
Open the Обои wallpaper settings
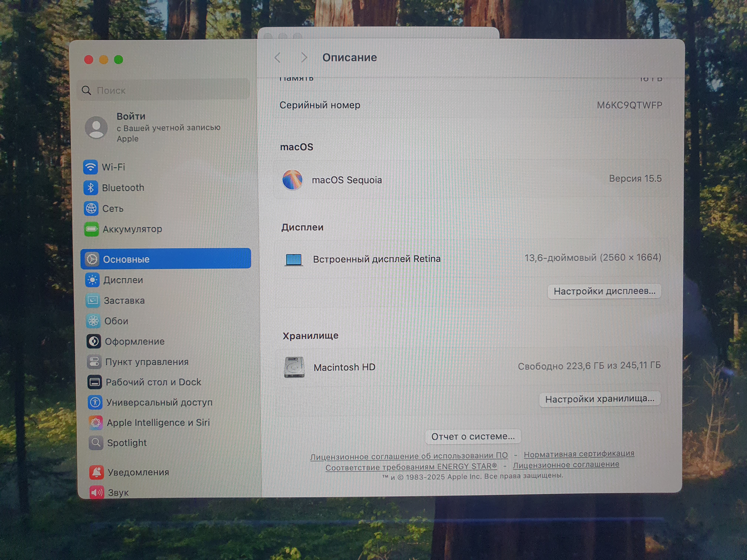(116, 321)
